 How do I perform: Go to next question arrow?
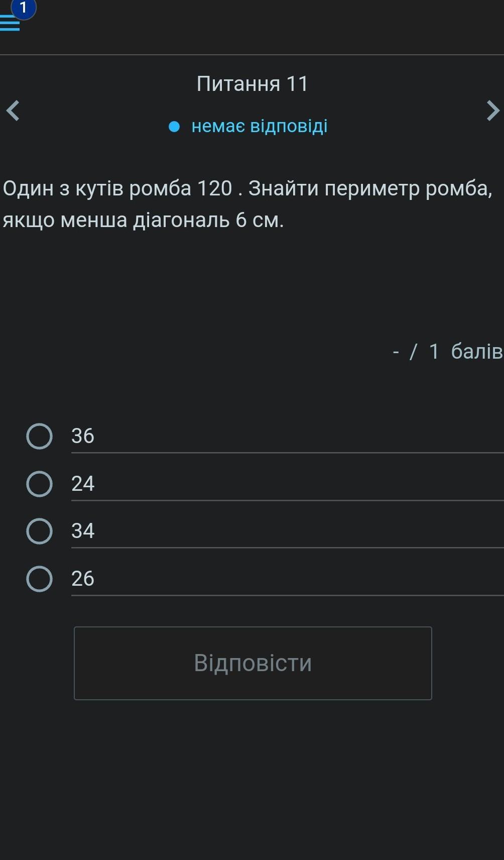click(x=492, y=111)
